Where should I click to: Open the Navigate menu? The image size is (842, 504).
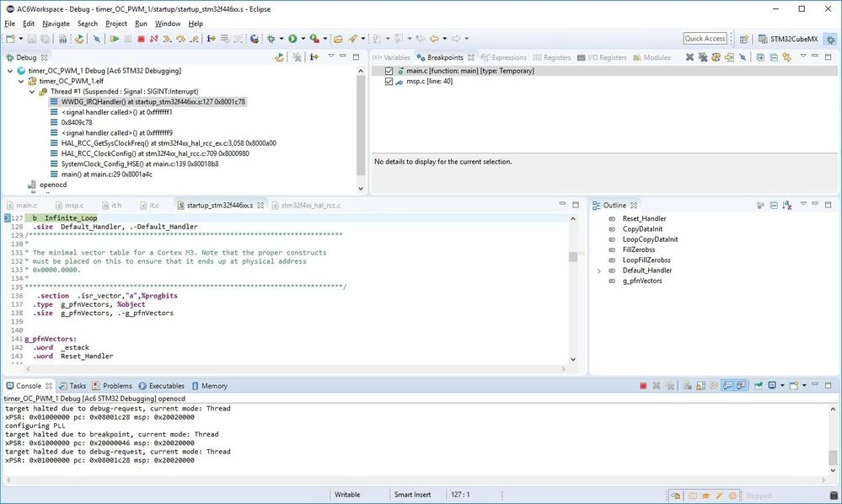pos(56,24)
